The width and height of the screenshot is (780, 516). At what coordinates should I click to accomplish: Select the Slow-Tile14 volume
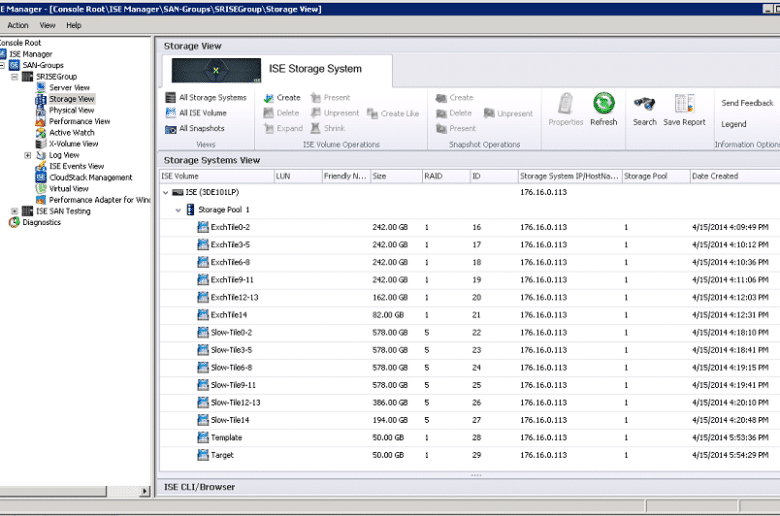click(x=230, y=420)
